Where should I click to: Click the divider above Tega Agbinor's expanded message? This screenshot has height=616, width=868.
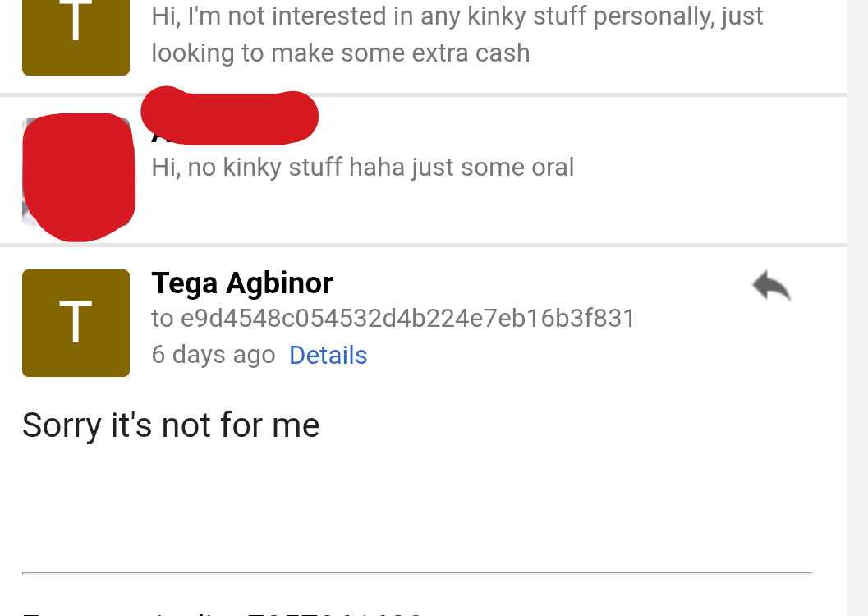424,246
